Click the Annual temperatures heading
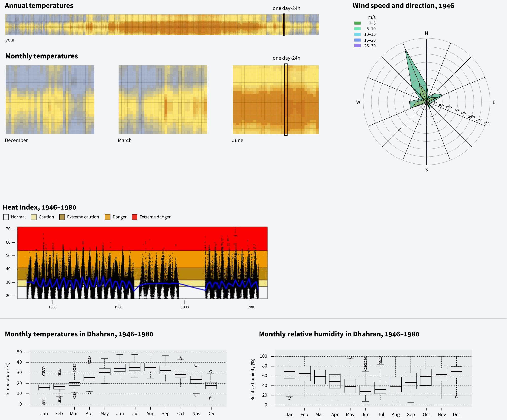 point(39,6)
